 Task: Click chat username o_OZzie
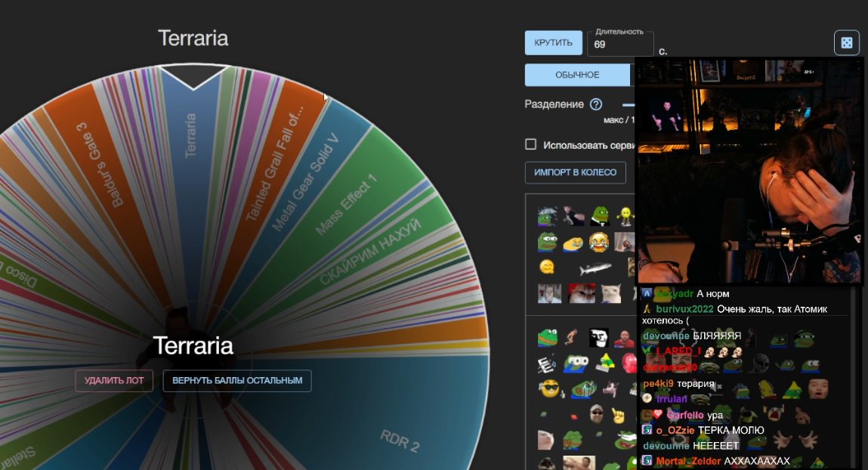click(x=675, y=430)
